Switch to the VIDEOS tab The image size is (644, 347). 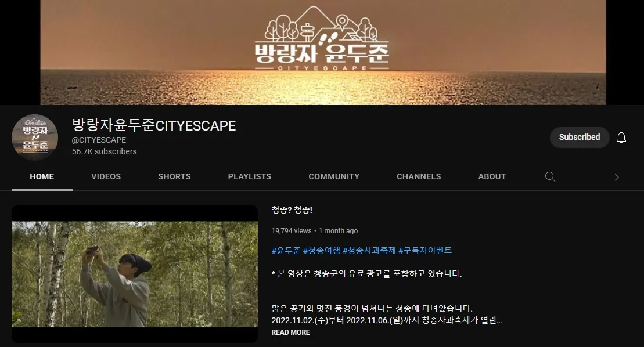[x=106, y=176]
